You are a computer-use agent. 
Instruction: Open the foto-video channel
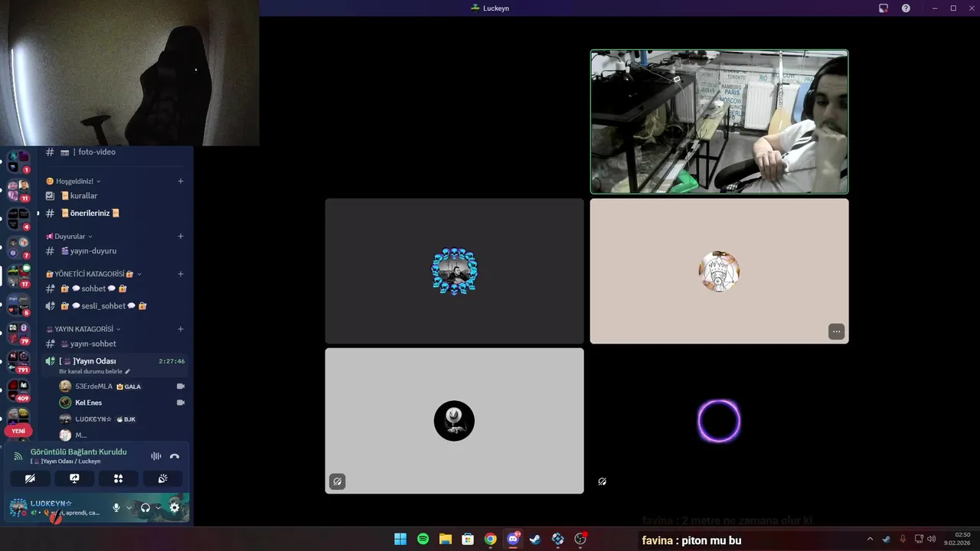click(x=114, y=152)
